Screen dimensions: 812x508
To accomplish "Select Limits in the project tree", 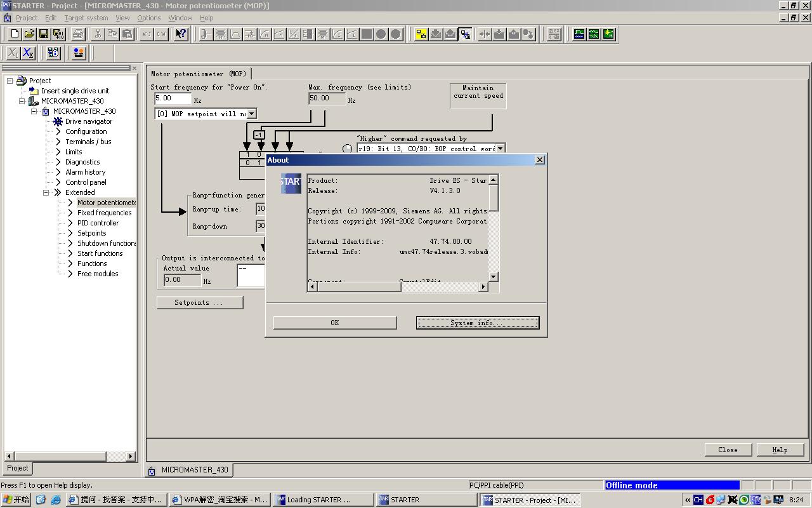I will [x=74, y=152].
